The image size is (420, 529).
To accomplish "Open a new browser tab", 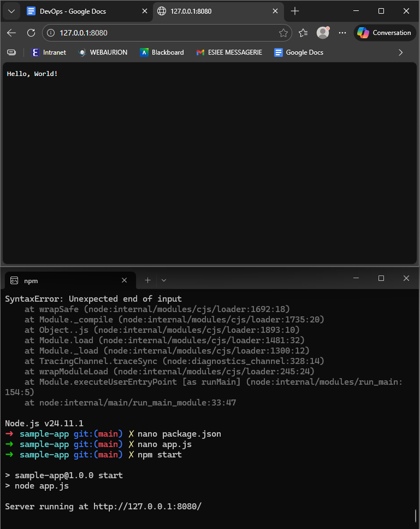I will pyautogui.click(x=295, y=11).
